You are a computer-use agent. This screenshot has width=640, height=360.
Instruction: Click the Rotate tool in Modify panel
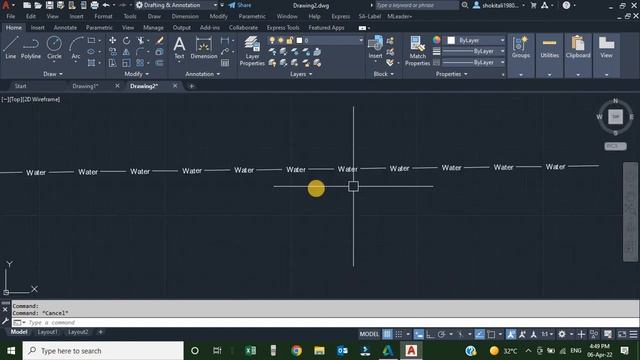pos(127,40)
